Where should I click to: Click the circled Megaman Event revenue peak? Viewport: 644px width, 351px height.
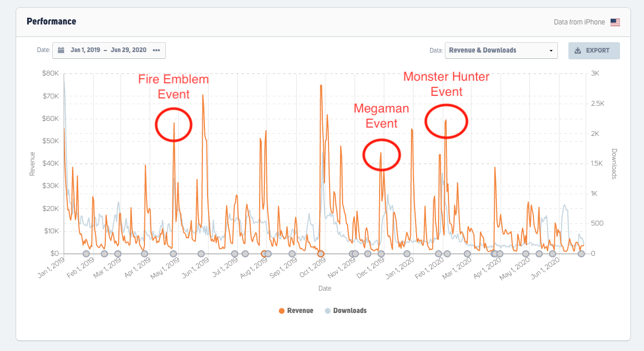pos(381,154)
